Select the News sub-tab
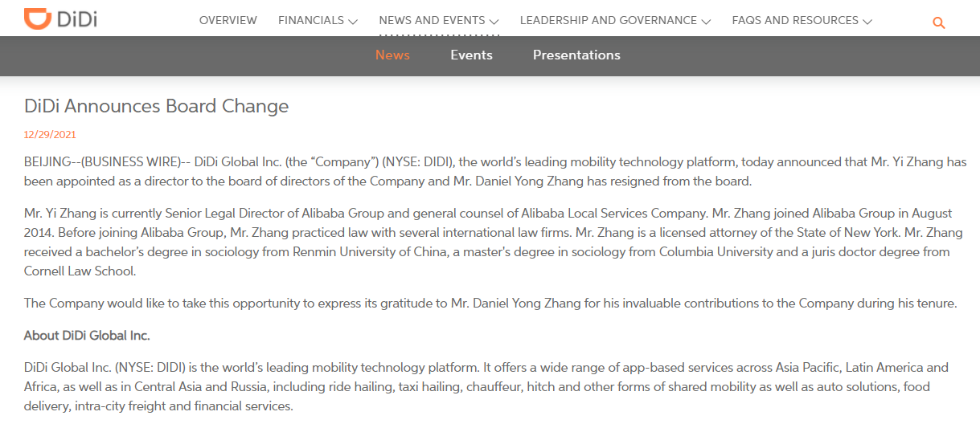This screenshot has height=424, width=980. [392, 55]
